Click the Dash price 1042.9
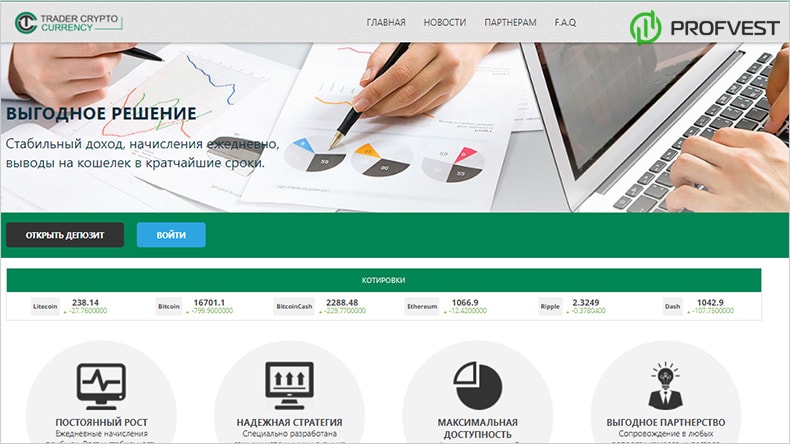The image size is (790, 444). [x=710, y=302]
